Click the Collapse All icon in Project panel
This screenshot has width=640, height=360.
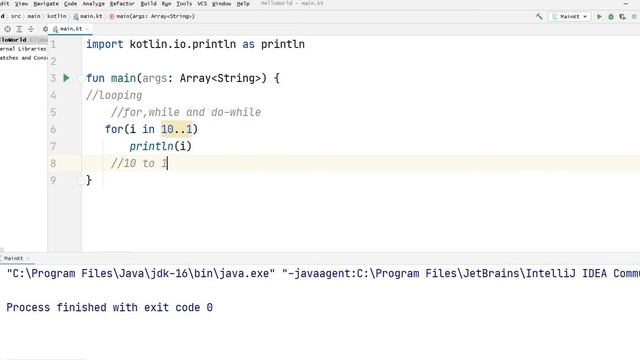point(31,29)
